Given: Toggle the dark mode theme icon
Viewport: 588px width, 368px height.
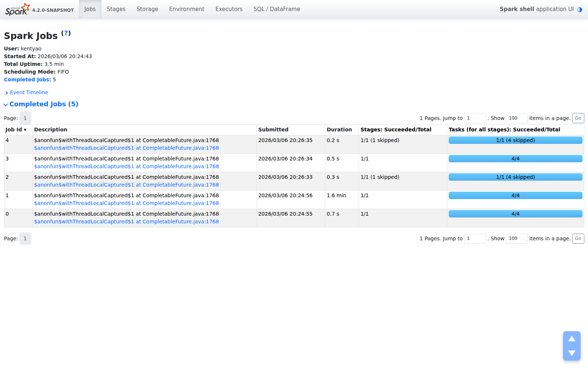Looking at the screenshot, I should click(x=580, y=10).
